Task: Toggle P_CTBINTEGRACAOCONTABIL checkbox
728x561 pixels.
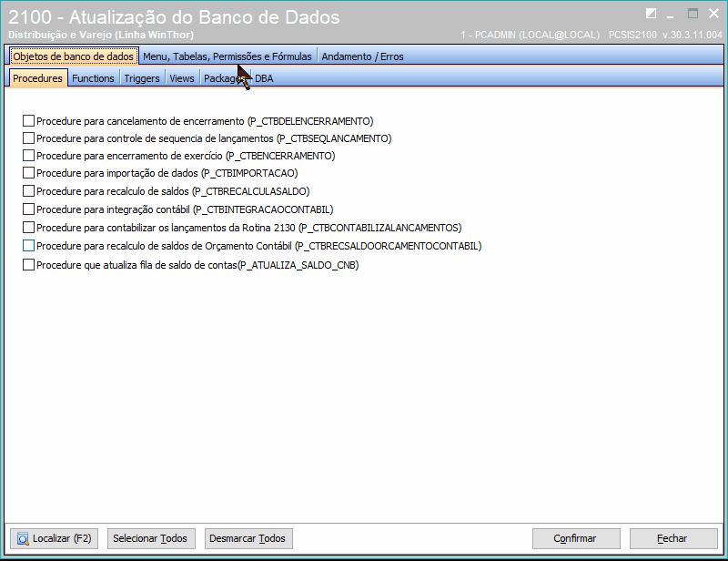Action: [28, 209]
